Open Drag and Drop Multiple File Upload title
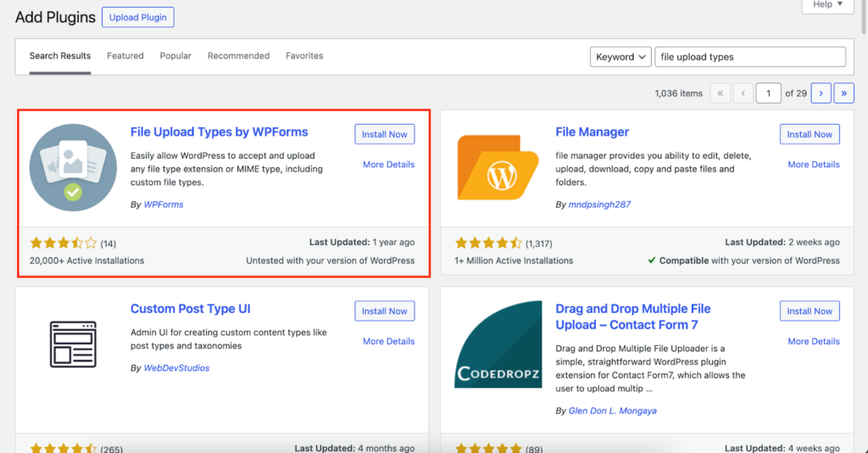This screenshot has height=453, width=868. (x=632, y=316)
